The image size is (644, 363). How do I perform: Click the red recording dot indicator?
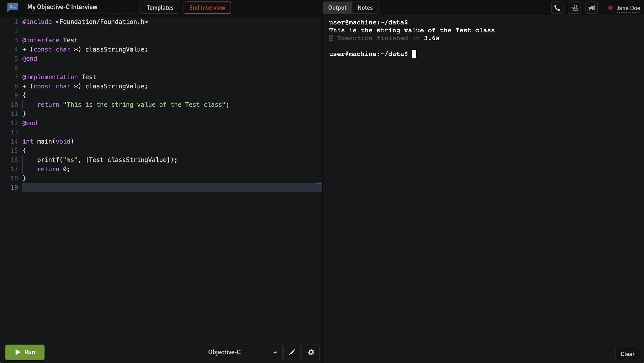tap(609, 8)
